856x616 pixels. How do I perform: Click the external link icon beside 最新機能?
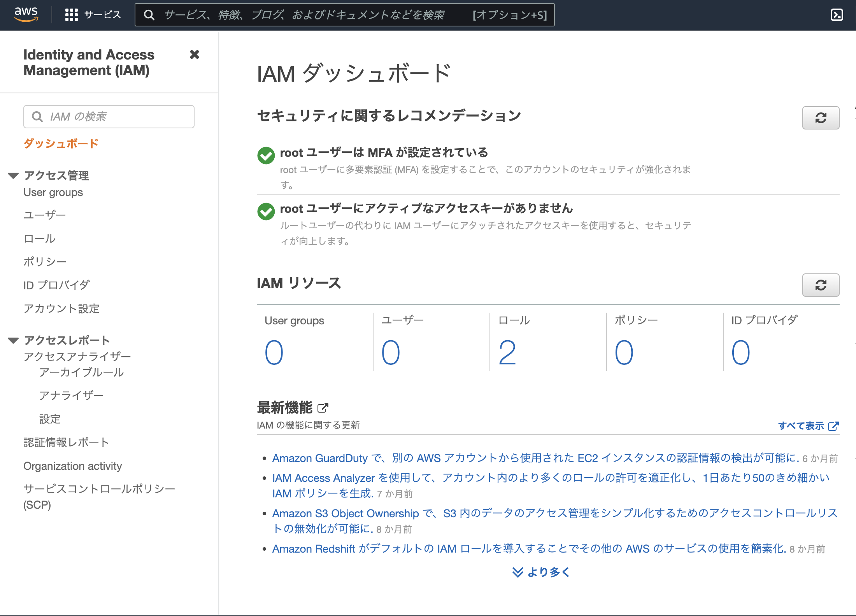click(x=323, y=408)
